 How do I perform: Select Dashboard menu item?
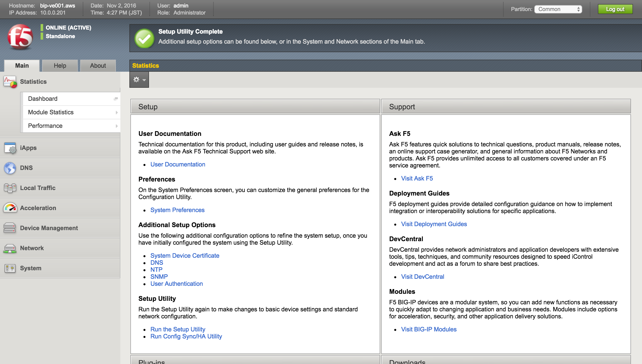click(x=71, y=99)
